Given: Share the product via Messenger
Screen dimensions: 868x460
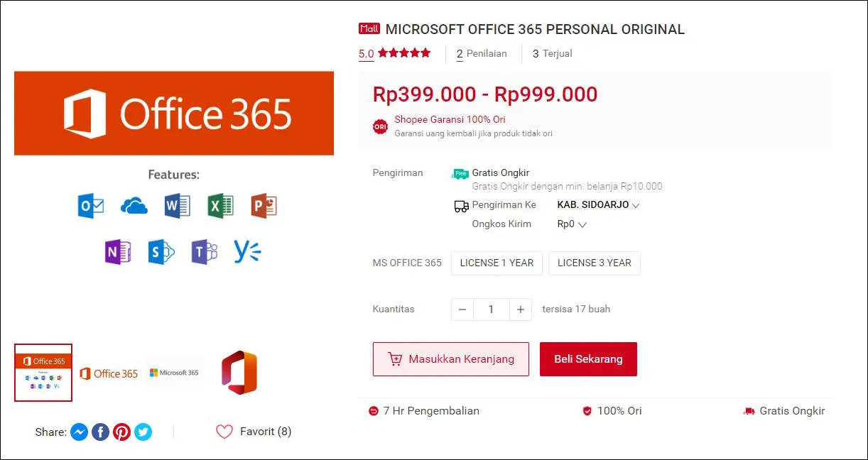Looking at the screenshot, I should (x=79, y=432).
